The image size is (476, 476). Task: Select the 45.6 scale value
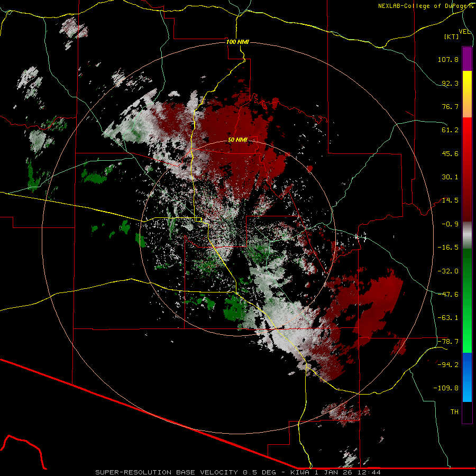coord(450,153)
